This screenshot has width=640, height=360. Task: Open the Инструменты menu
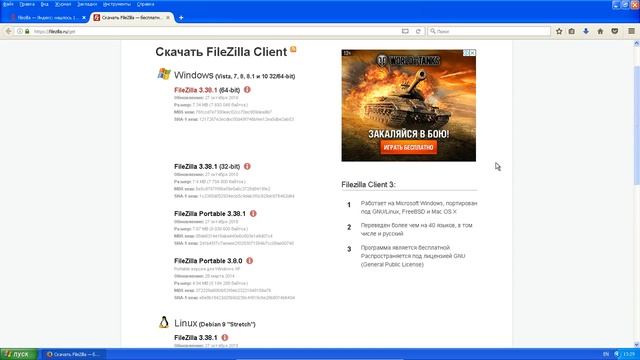(x=117, y=4)
